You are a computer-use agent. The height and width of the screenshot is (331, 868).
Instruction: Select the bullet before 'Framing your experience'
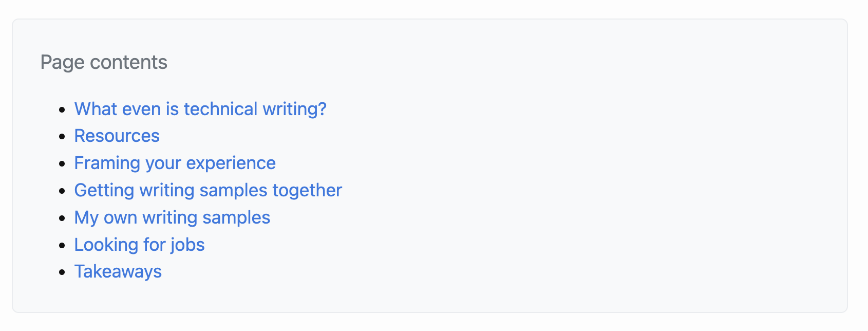click(x=62, y=164)
